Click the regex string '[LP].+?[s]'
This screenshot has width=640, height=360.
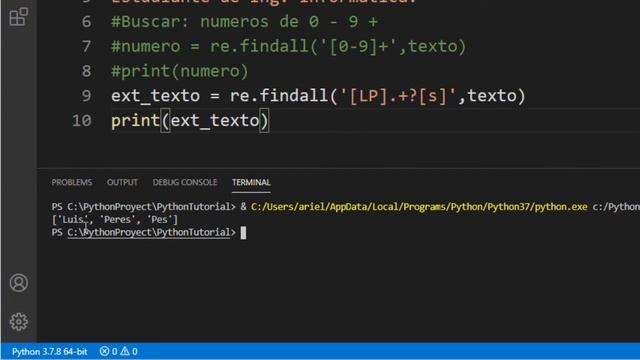pyautogui.click(x=398, y=96)
